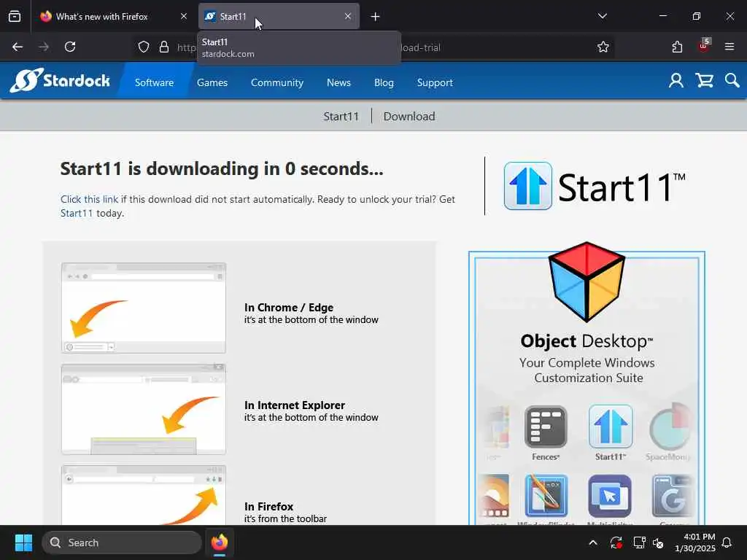The image size is (747, 560).
Task: Open Firefox extensions puzzle icon
Action: (677, 47)
